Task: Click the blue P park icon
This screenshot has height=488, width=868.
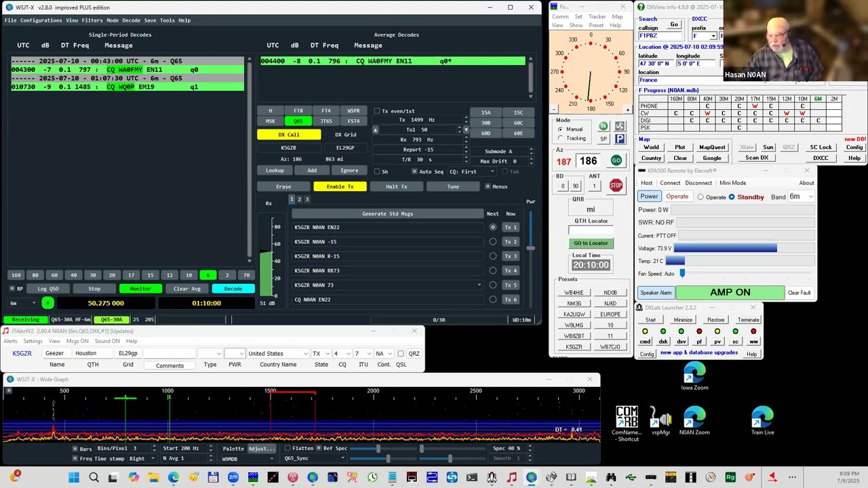Action: coord(620,139)
